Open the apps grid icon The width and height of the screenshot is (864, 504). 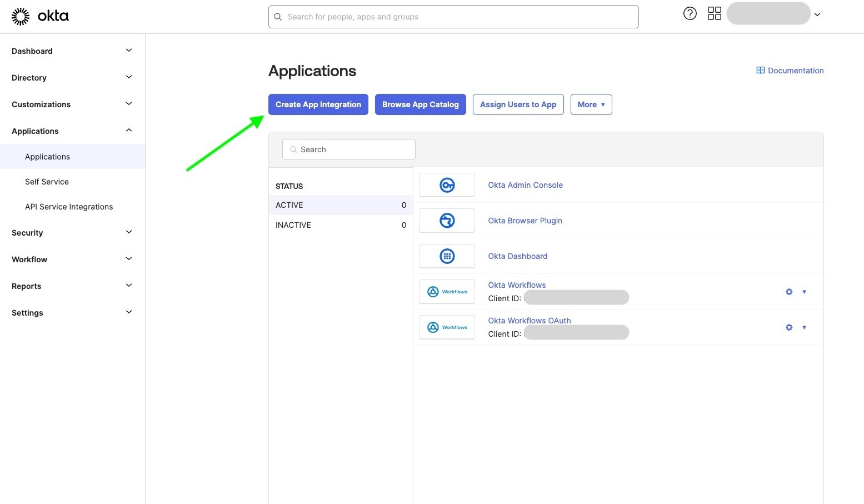714,14
